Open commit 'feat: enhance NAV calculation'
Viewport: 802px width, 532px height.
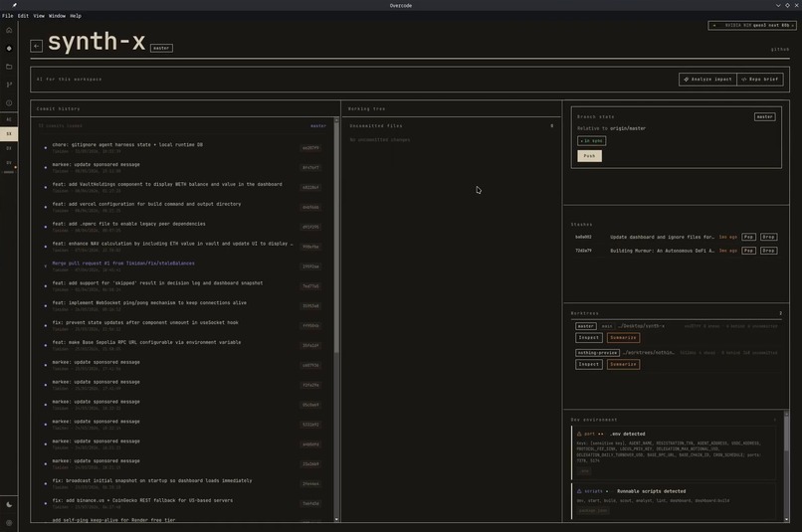(182, 247)
